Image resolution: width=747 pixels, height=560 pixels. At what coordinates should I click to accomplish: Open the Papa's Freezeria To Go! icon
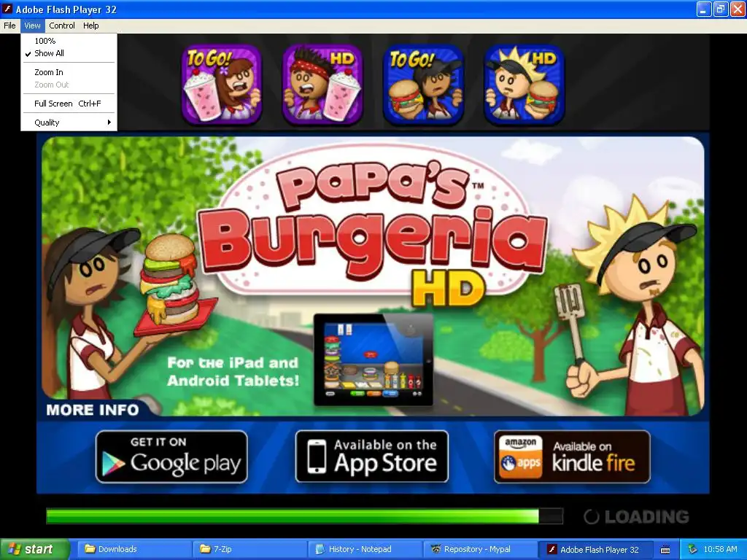pos(222,85)
